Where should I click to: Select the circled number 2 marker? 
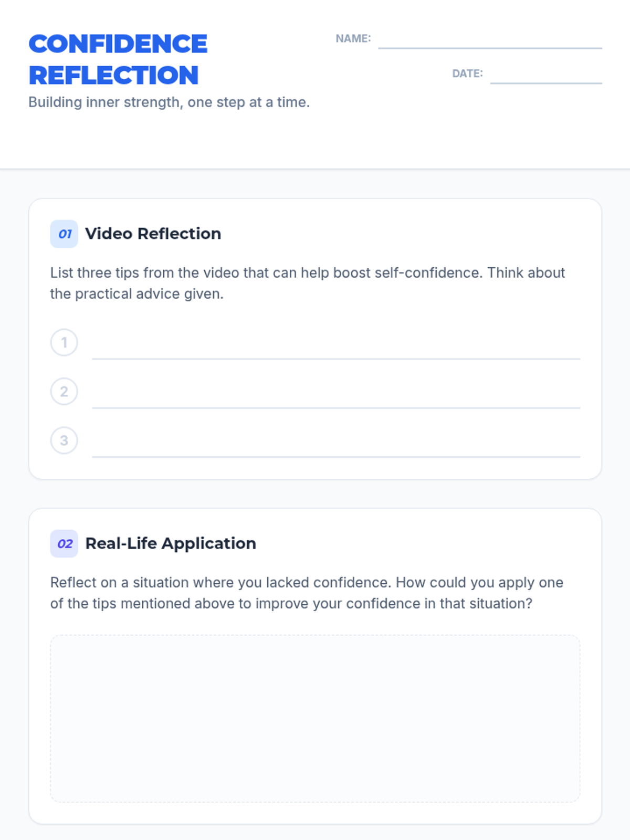(x=64, y=391)
